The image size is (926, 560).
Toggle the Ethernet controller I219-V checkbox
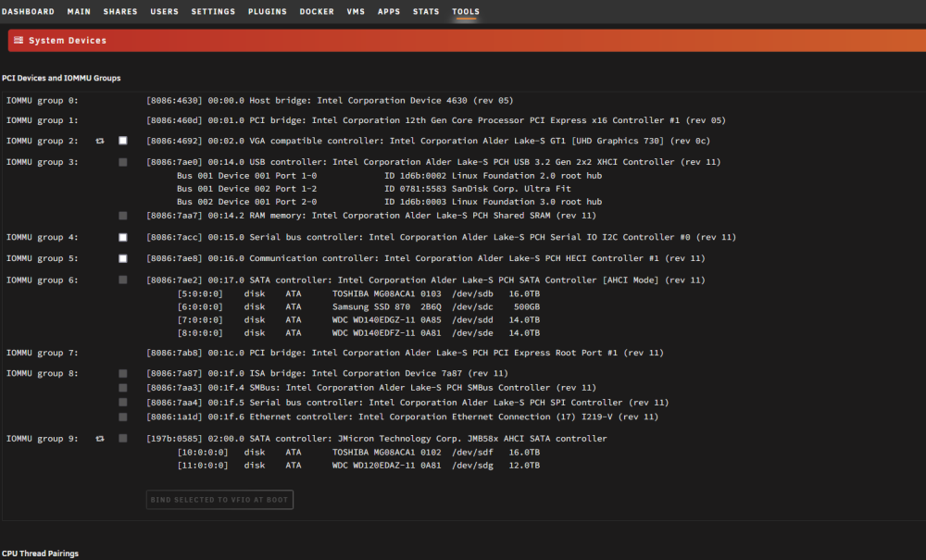click(123, 417)
